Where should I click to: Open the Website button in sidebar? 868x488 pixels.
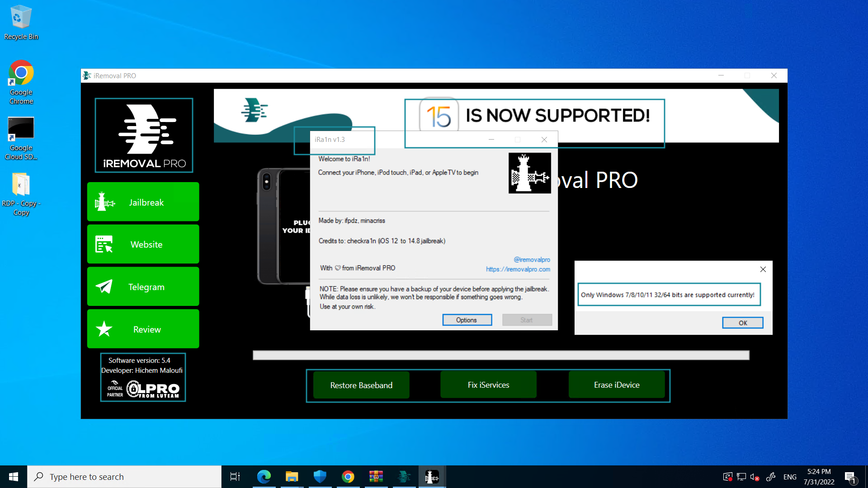coord(143,244)
